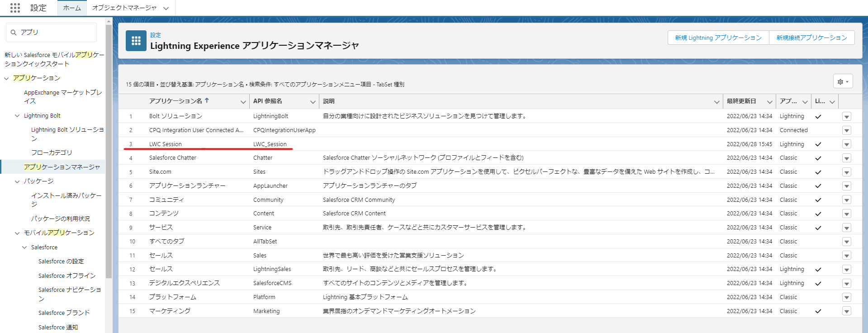
Task: Click the sidebar vertical scrollbar
Action: click(x=109, y=152)
